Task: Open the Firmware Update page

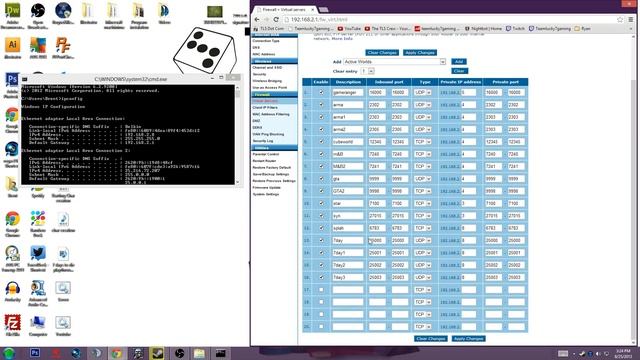Action: [267, 187]
